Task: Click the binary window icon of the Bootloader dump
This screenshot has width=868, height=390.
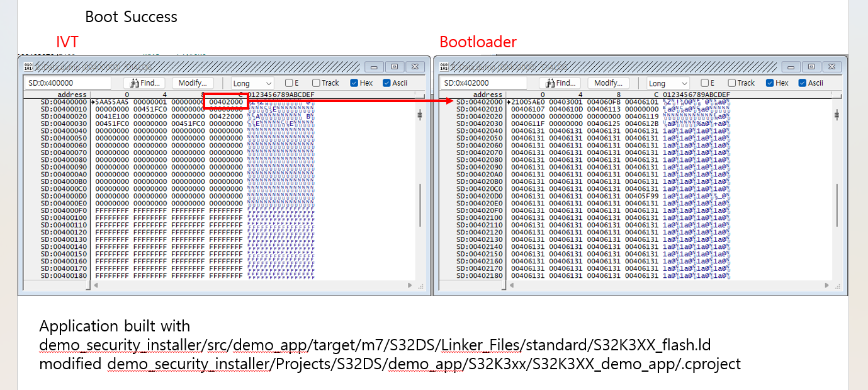Action: click(x=444, y=66)
